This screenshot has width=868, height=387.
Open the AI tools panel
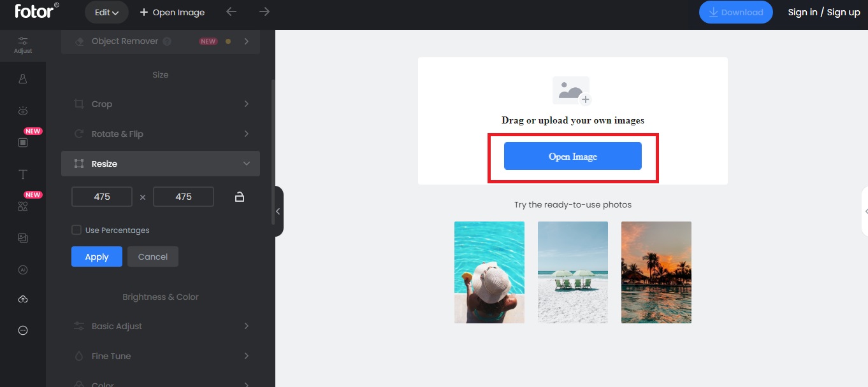click(23, 269)
